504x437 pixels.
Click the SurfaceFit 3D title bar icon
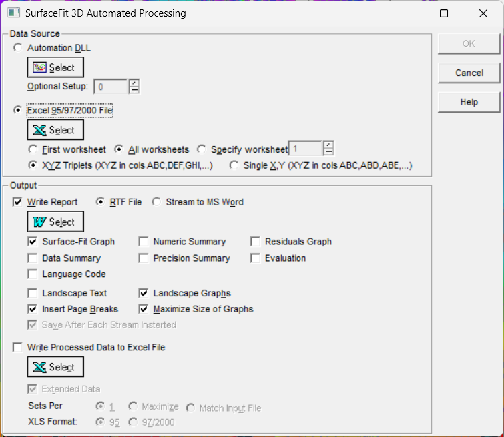point(14,13)
